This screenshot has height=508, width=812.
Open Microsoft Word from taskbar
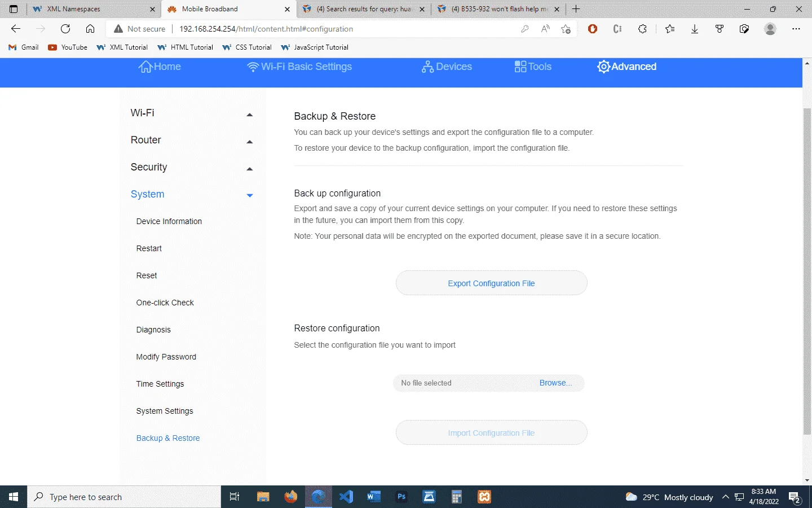coord(373,497)
